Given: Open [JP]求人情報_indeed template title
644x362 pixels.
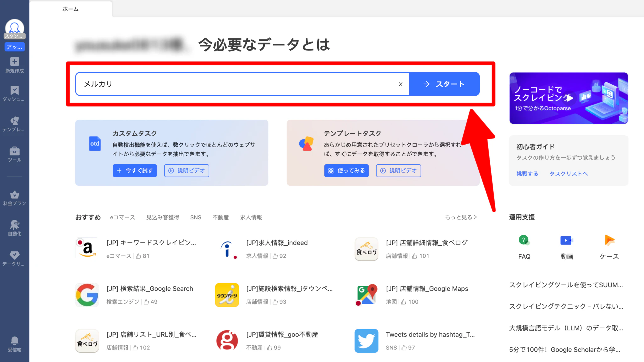Looking at the screenshot, I should pos(277,243).
